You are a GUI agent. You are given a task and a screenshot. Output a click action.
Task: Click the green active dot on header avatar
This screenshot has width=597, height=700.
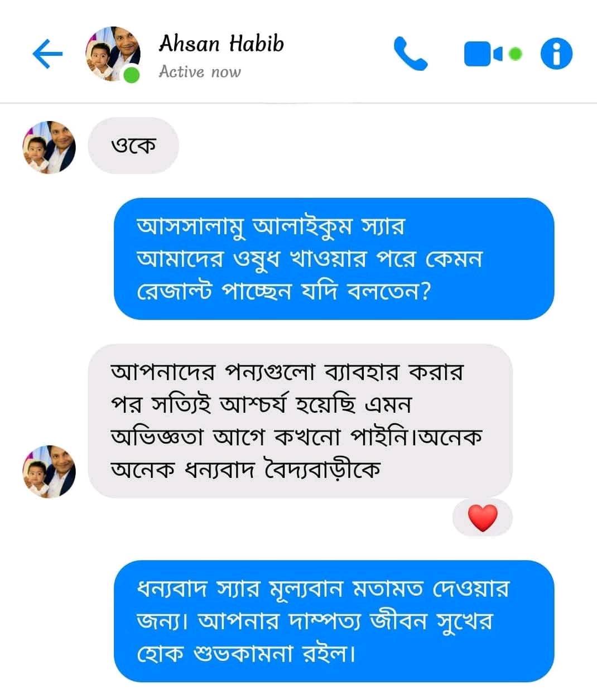click(x=131, y=74)
